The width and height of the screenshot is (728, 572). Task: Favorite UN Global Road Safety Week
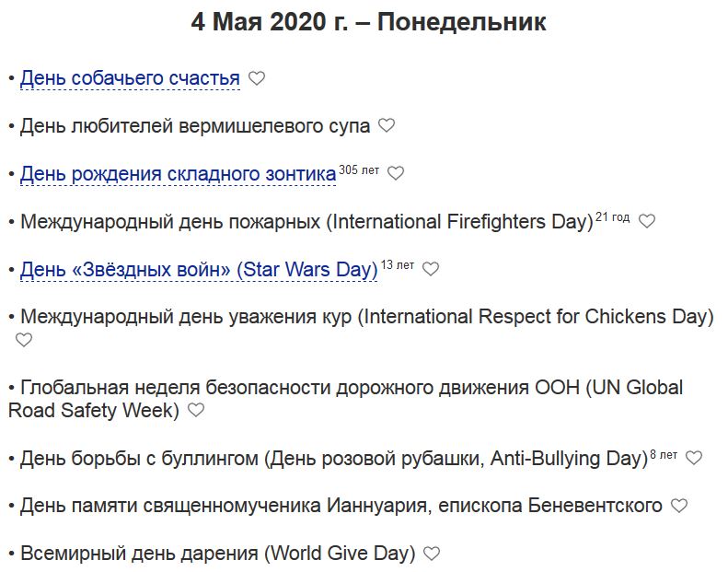196,410
